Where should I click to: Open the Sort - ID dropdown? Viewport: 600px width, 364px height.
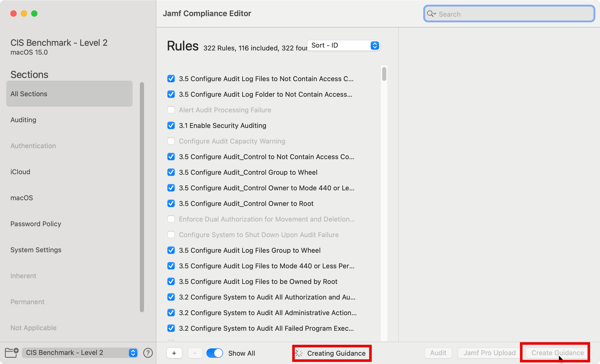(x=343, y=45)
